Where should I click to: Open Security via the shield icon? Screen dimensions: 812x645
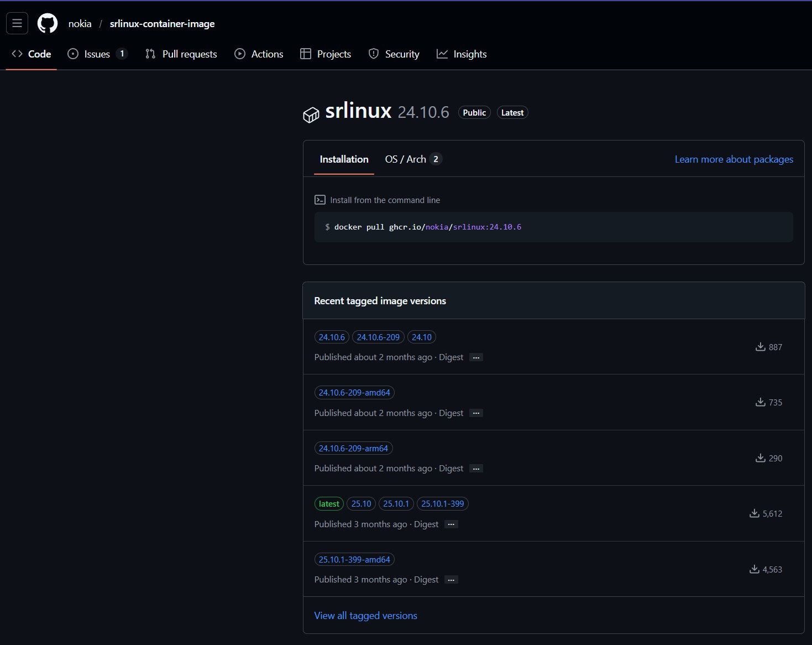pyautogui.click(x=374, y=54)
